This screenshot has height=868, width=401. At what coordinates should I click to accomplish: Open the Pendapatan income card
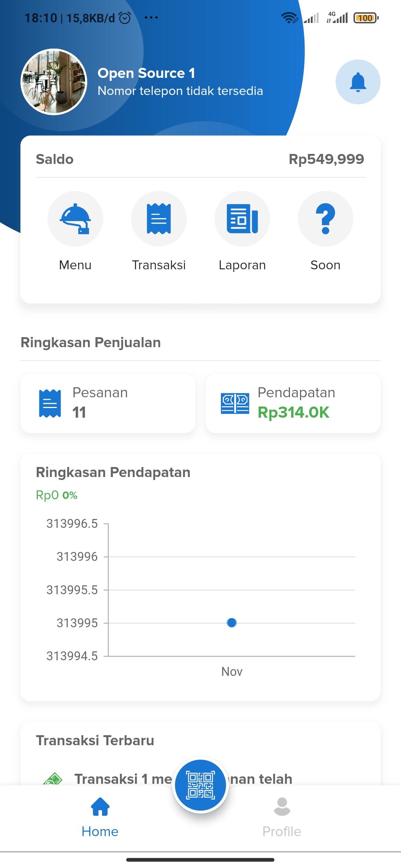coord(293,403)
